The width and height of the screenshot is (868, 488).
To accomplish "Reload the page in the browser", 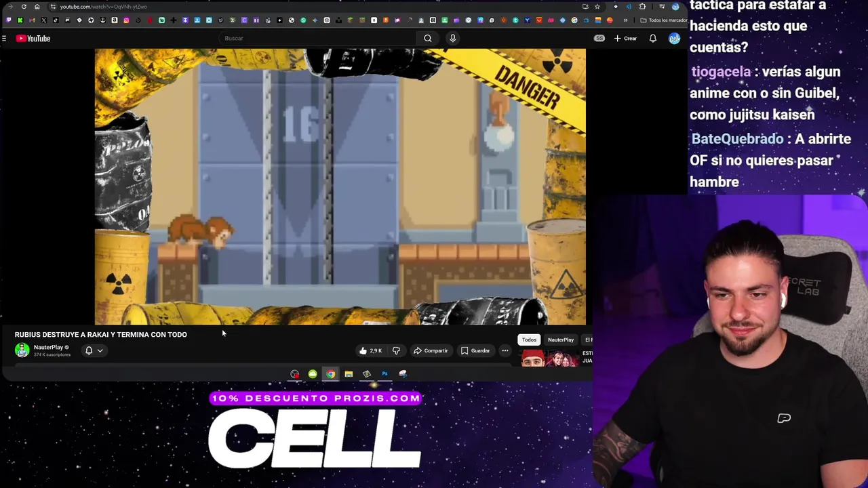I will pos(24,7).
